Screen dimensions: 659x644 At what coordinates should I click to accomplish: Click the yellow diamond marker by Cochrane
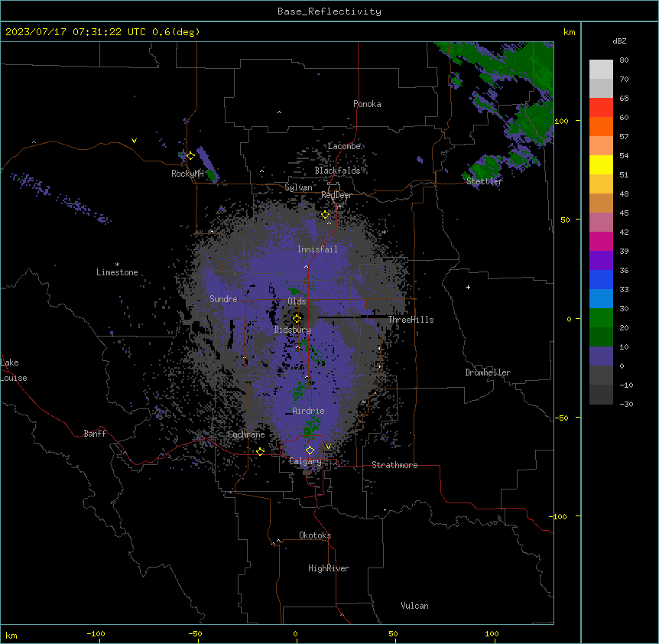click(260, 451)
